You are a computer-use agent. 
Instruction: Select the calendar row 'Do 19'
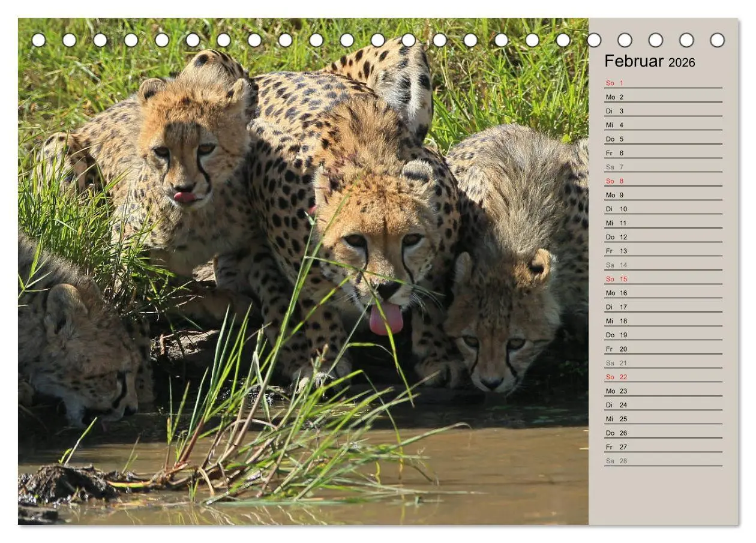pos(663,335)
